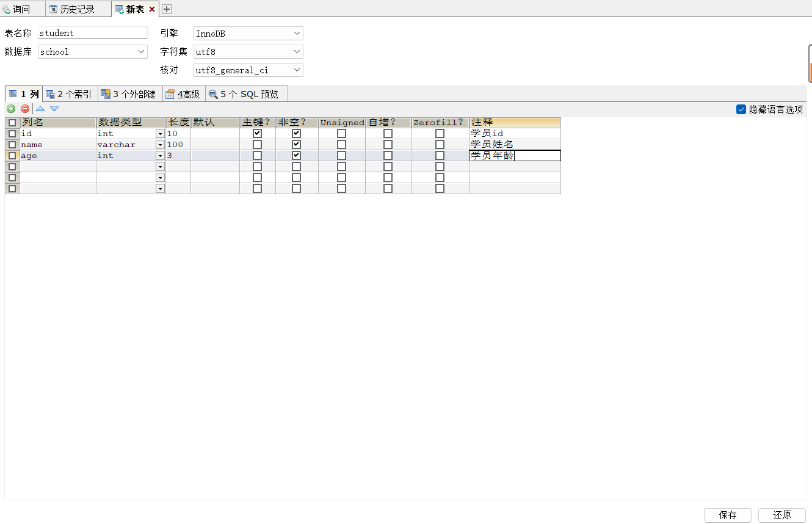Click the comment cell 学员姓名
The image size is (812, 524).
click(515, 144)
